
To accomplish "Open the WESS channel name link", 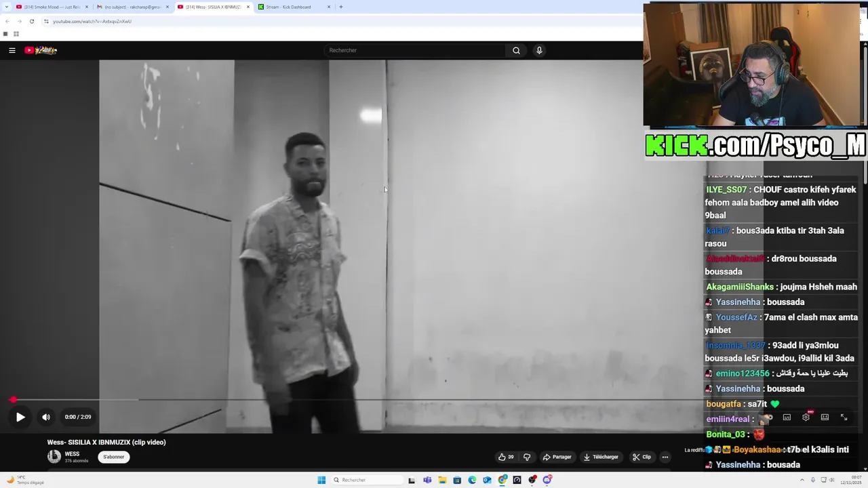I will pos(72,454).
